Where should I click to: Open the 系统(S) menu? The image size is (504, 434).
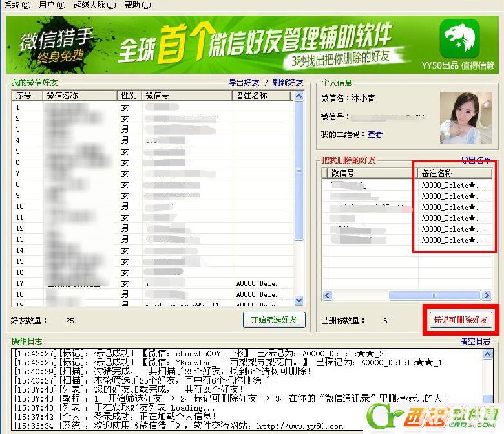point(17,5)
